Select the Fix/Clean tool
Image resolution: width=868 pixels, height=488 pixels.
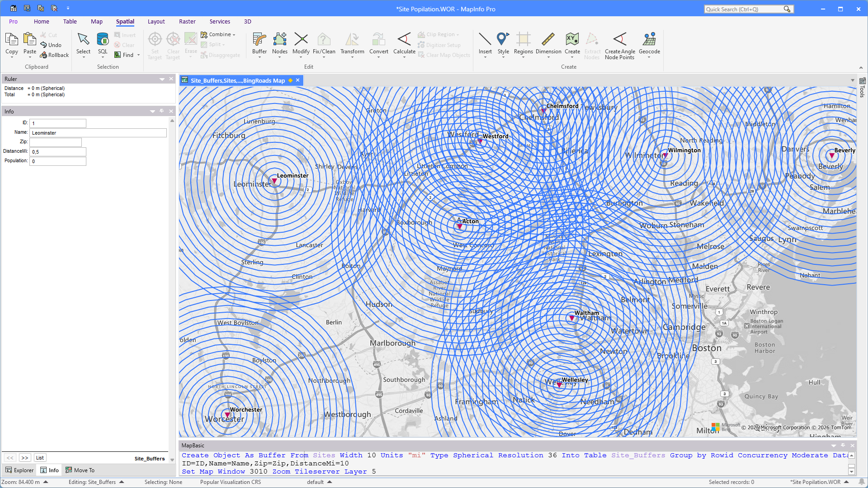point(324,40)
